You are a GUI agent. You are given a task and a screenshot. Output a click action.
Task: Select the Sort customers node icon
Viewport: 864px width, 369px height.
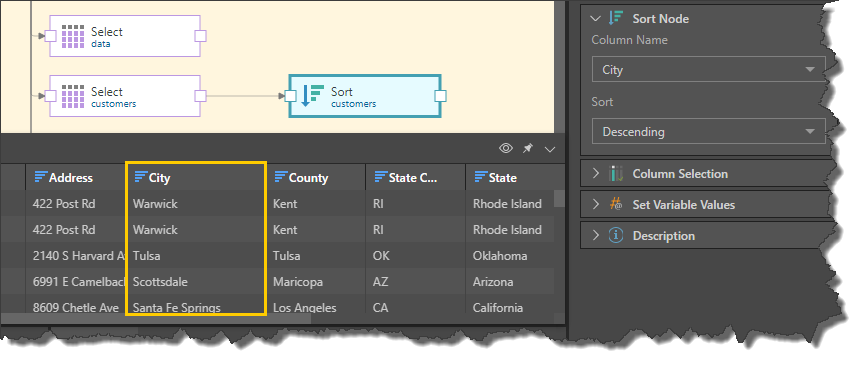coord(312,96)
